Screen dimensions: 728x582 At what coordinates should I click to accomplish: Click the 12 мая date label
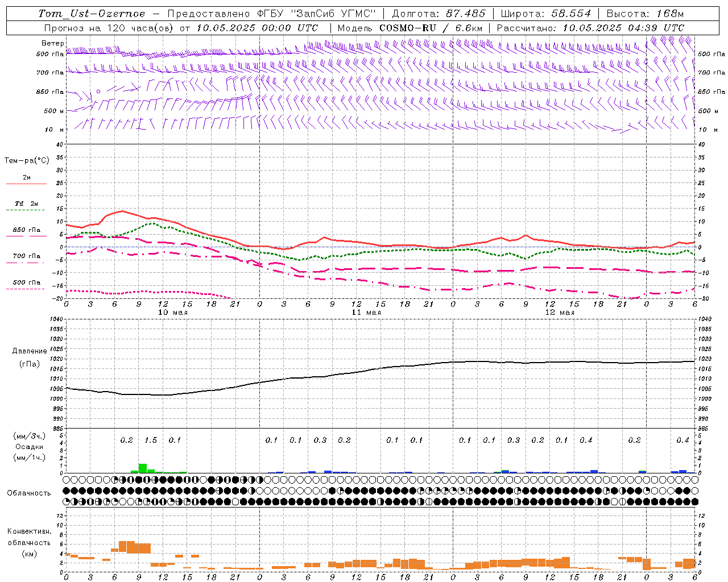pos(560,313)
